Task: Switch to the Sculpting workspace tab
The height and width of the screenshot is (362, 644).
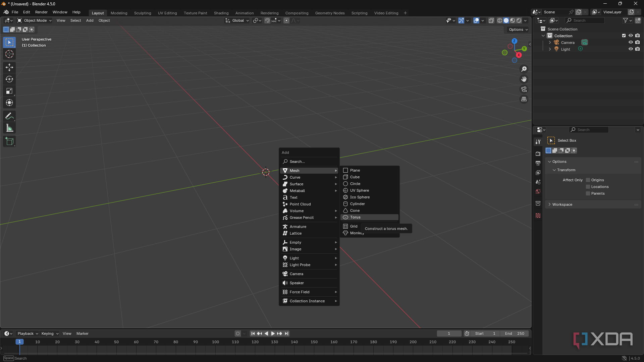Action: (143, 13)
